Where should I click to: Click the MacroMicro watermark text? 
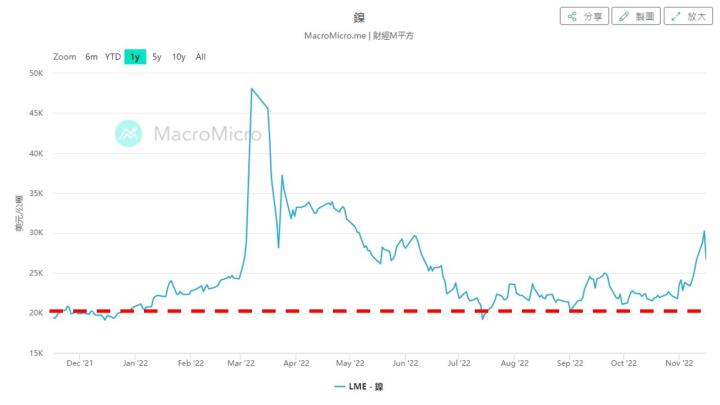click(207, 133)
